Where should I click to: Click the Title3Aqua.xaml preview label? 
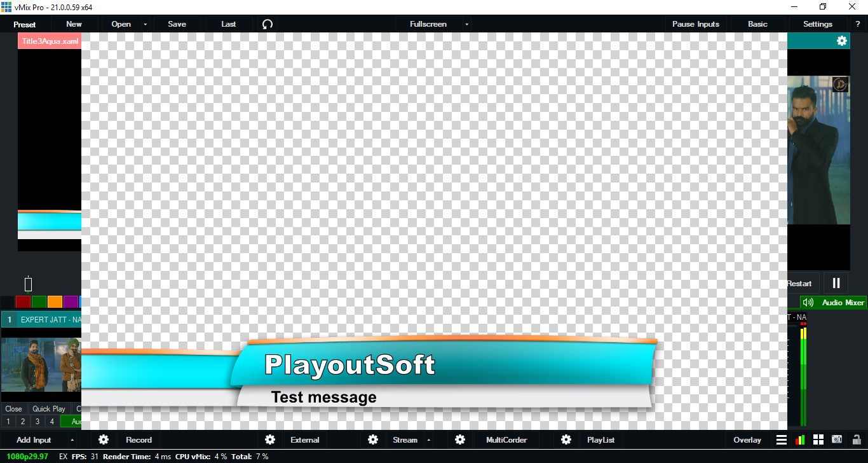point(50,41)
